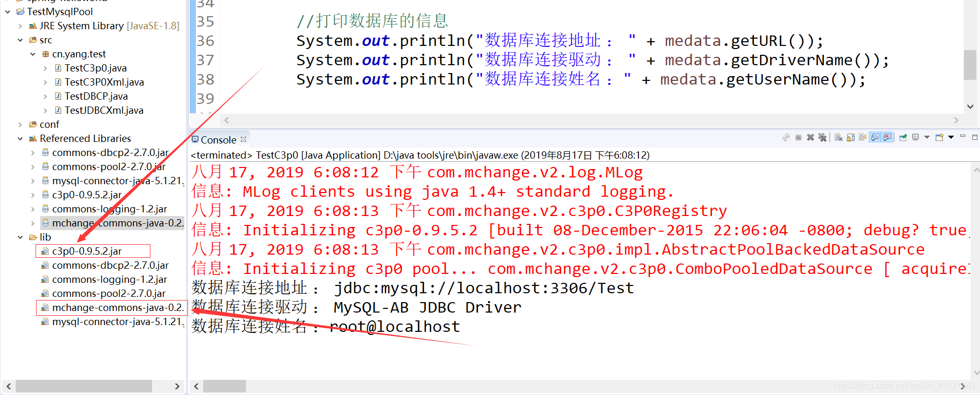
Task: Select c3p0-0.9.5.2.jar under Referenced Libraries
Action: point(87,195)
